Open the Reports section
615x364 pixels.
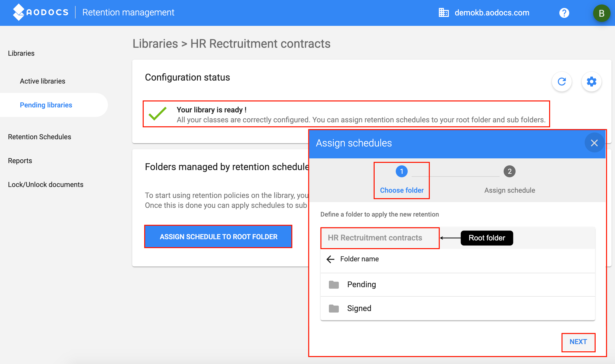pos(20,160)
